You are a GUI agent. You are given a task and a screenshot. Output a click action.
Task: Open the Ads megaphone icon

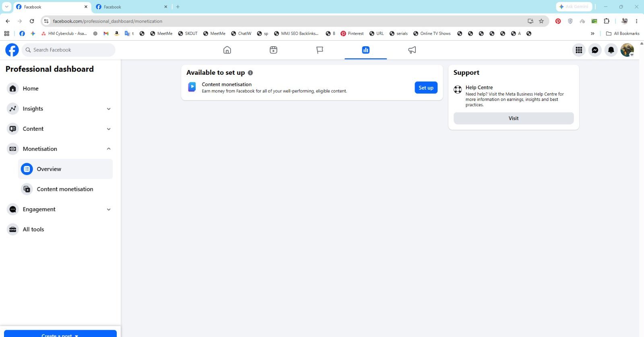click(412, 50)
